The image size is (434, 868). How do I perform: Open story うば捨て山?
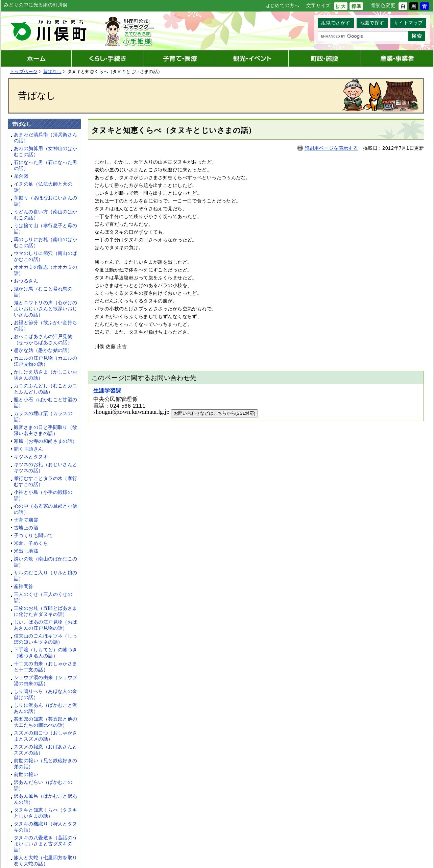[45, 228]
